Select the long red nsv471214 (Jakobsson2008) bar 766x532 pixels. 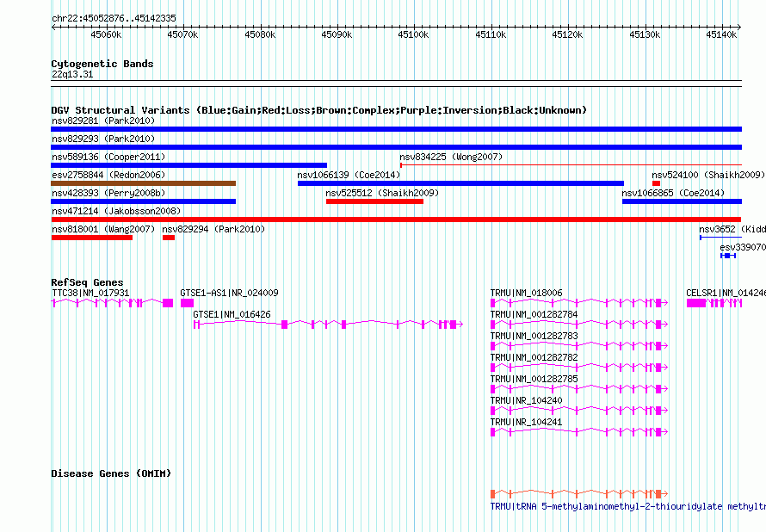pos(396,220)
